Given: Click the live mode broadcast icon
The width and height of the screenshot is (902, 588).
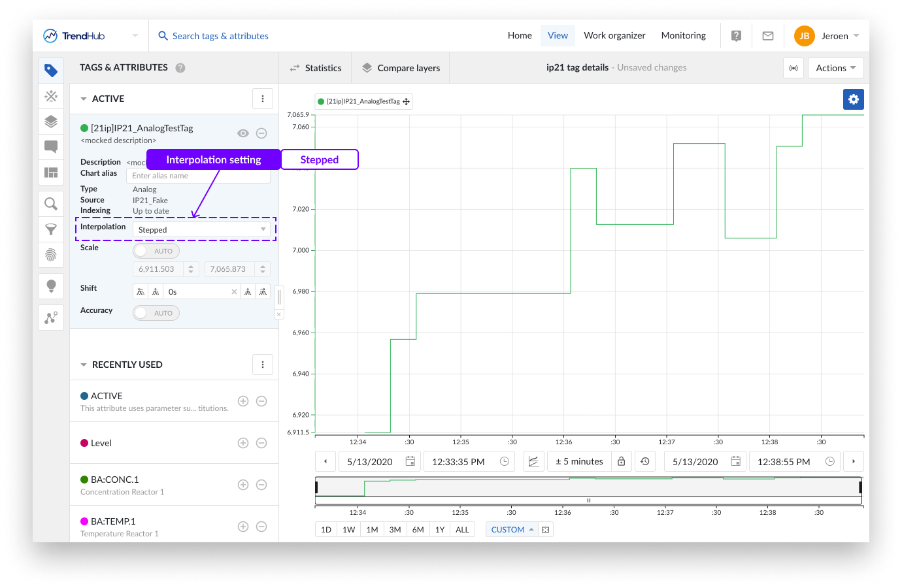Looking at the screenshot, I should (x=793, y=68).
